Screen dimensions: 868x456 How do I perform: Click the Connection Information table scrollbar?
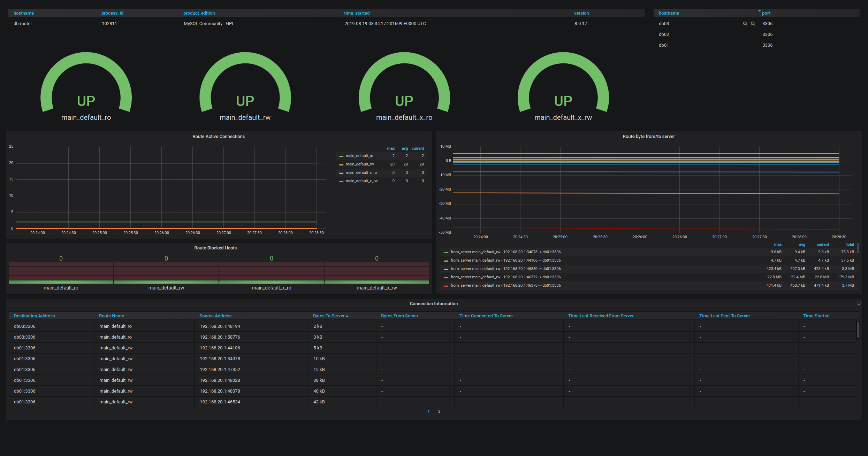pos(858,330)
